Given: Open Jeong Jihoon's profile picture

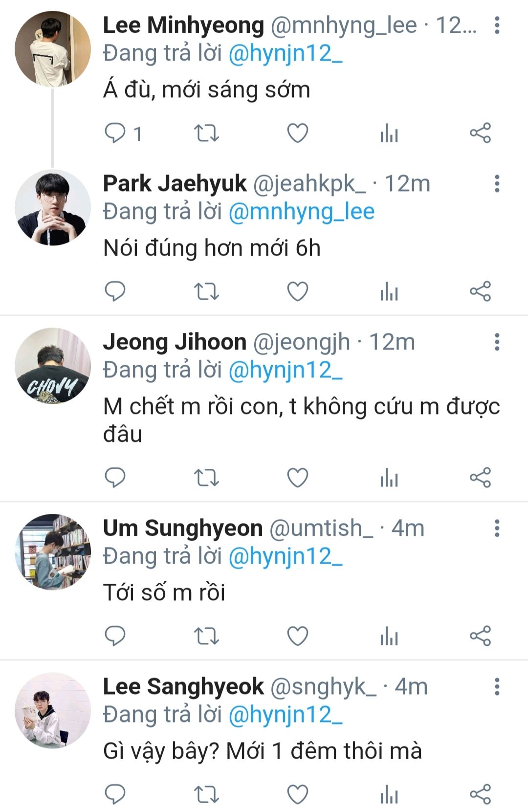Looking at the screenshot, I should 53,366.
